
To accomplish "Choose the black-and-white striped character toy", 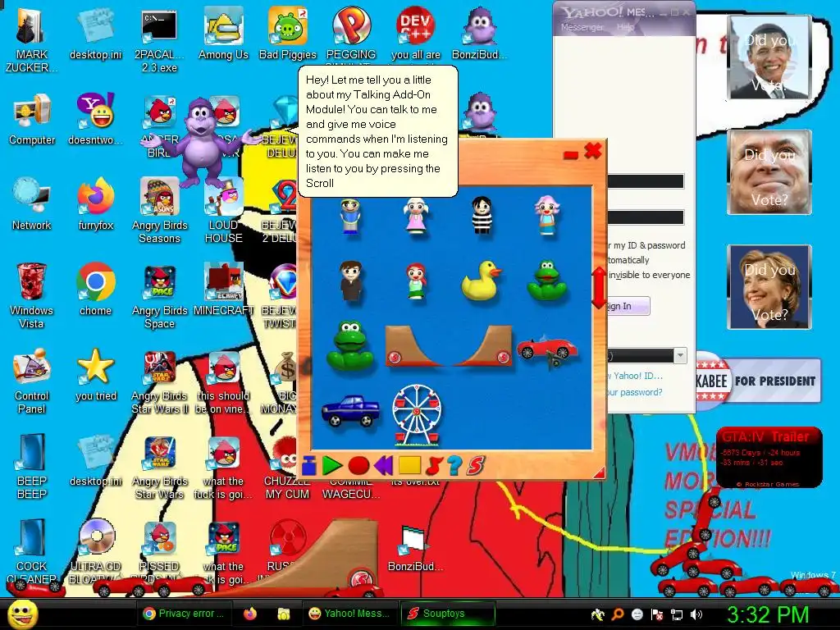I will click(x=482, y=215).
